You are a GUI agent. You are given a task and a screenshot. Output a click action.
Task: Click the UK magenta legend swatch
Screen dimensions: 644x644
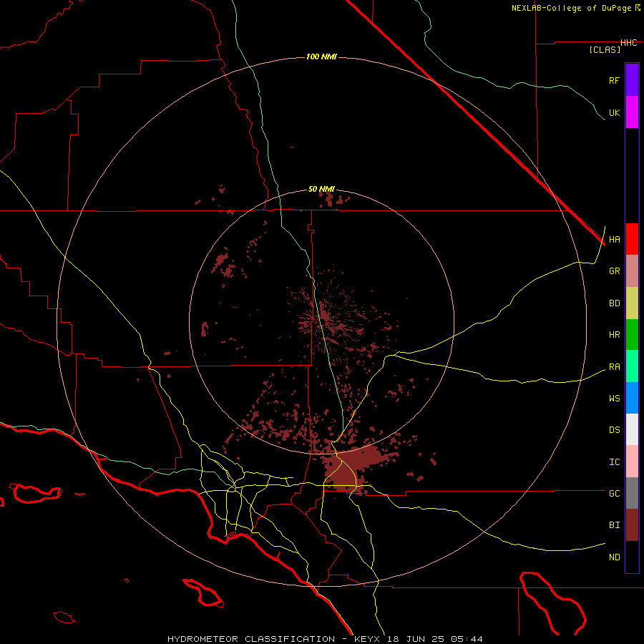(632, 112)
